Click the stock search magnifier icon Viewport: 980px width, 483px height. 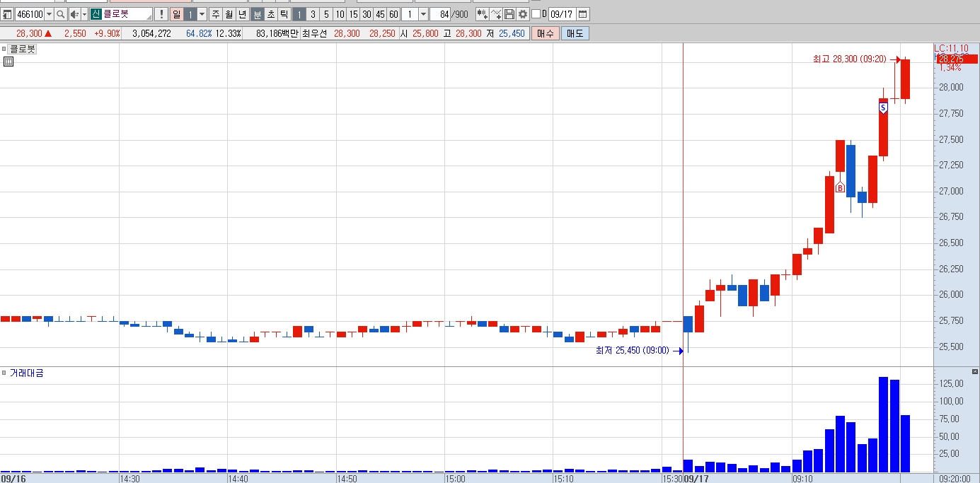(60, 14)
